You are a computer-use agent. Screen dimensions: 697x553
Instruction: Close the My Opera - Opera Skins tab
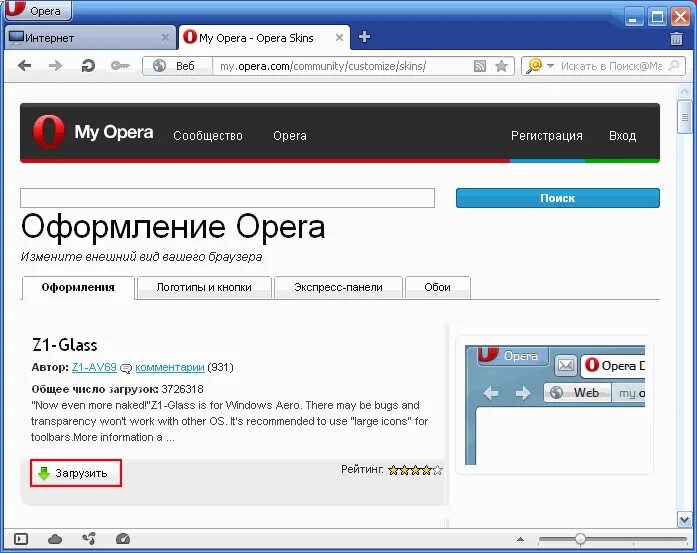(339, 38)
